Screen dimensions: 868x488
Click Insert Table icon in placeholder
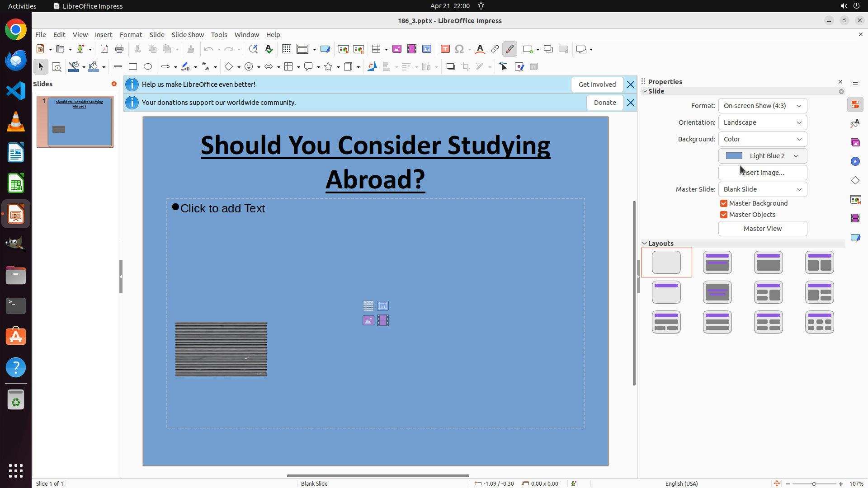point(368,306)
